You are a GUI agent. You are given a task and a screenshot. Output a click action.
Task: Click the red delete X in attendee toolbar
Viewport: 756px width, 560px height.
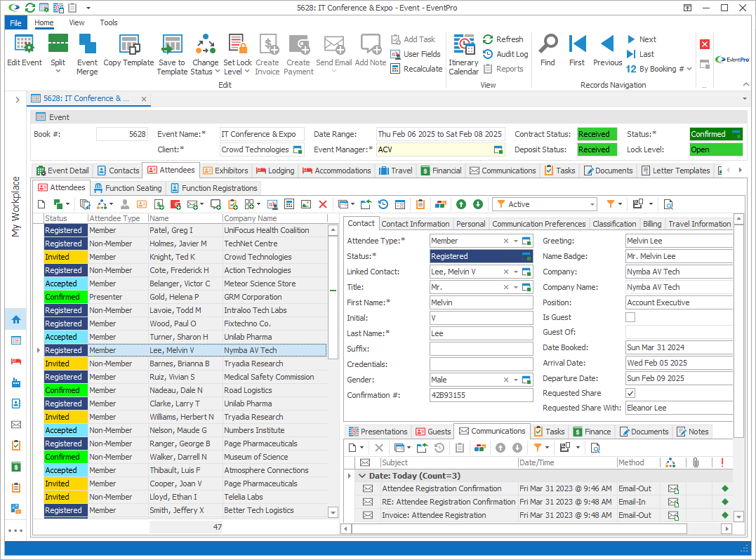[323, 204]
